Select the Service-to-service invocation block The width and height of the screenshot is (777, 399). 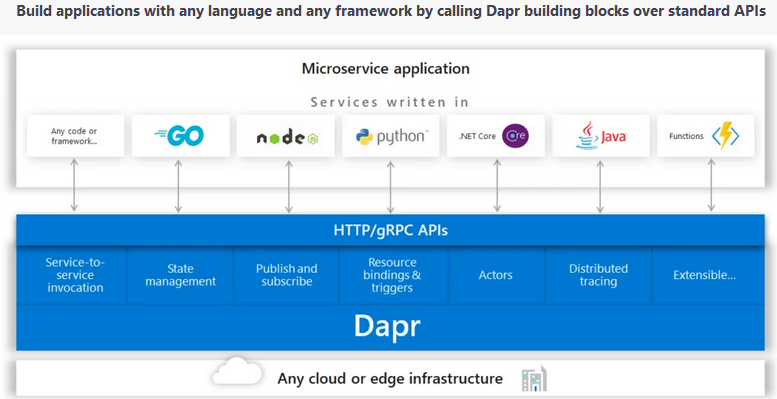click(x=72, y=275)
